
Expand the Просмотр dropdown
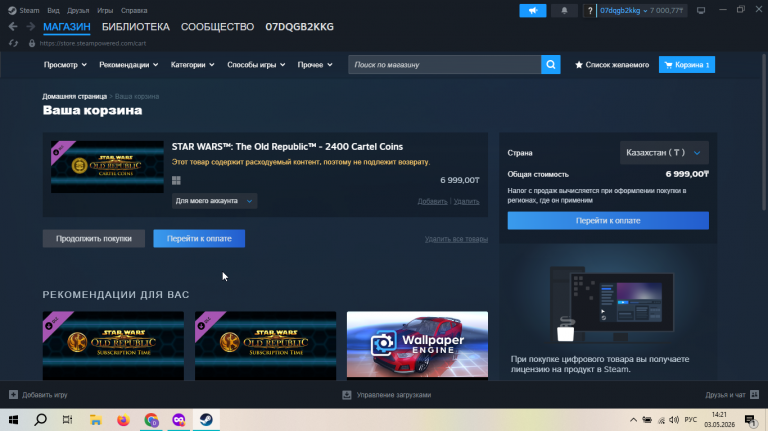pos(65,65)
